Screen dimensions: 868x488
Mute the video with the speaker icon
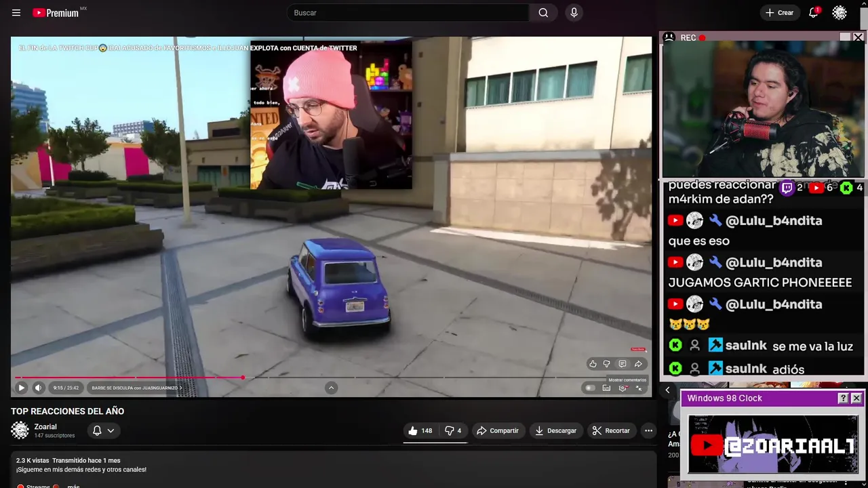click(x=38, y=388)
